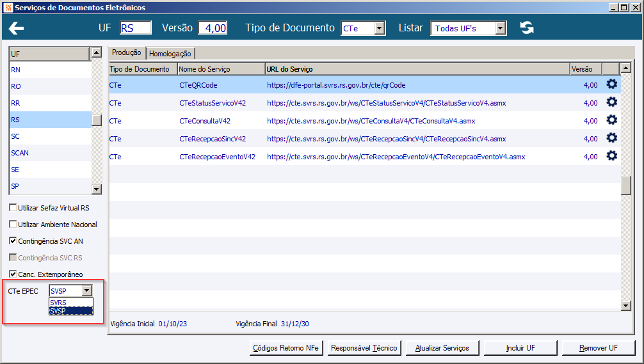Enable Utilizar Ambiente Nacional checkbox

(13, 224)
